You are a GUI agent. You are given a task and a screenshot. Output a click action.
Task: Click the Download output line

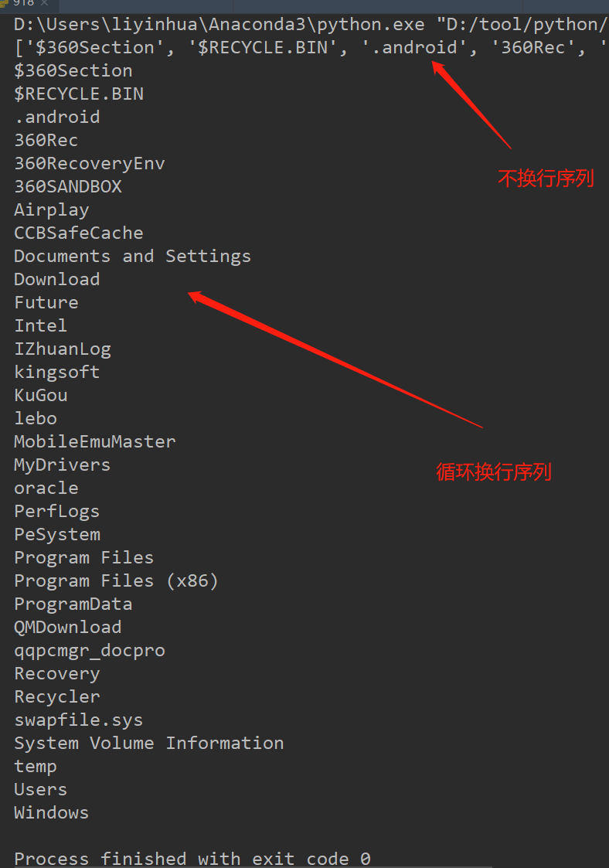(x=57, y=280)
